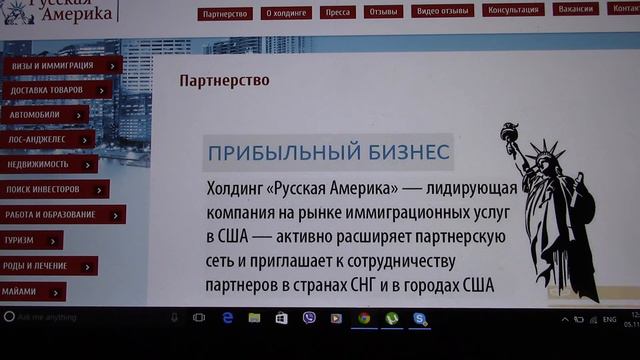Expand arrow next to Роды и лечение
This screenshot has height=360, width=640.
(x=87, y=267)
